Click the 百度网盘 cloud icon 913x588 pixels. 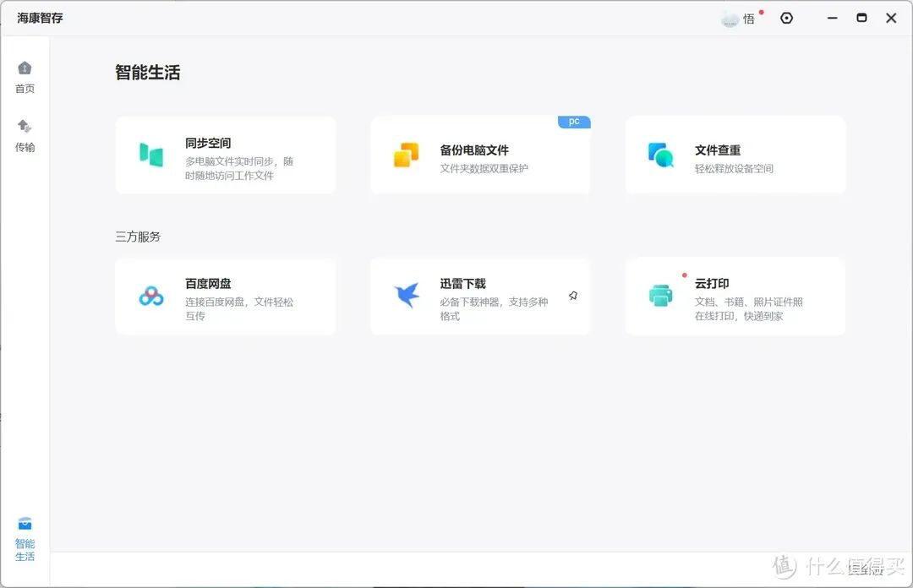pyautogui.click(x=151, y=296)
